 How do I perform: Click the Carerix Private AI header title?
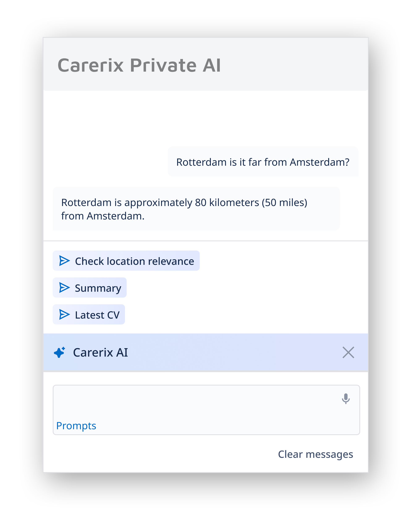(x=139, y=65)
